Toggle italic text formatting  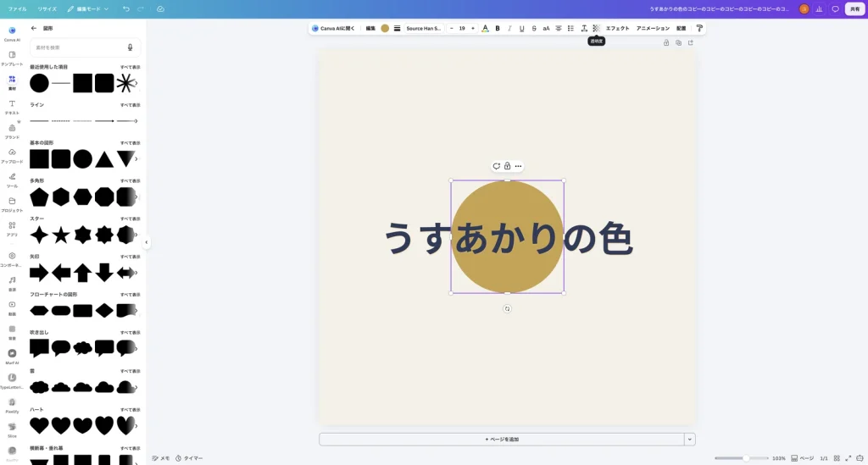click(509, 28)
